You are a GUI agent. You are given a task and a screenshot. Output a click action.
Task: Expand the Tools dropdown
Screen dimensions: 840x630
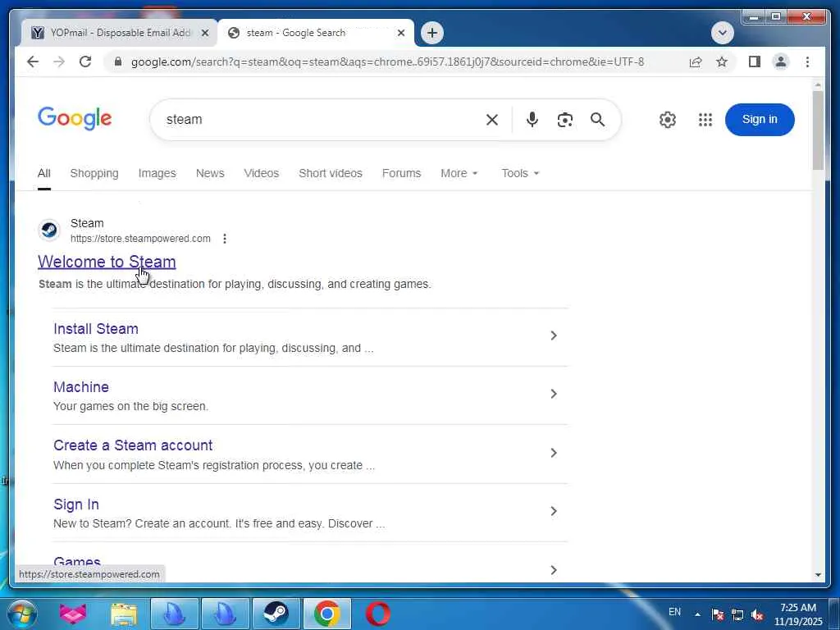(520, 173)
